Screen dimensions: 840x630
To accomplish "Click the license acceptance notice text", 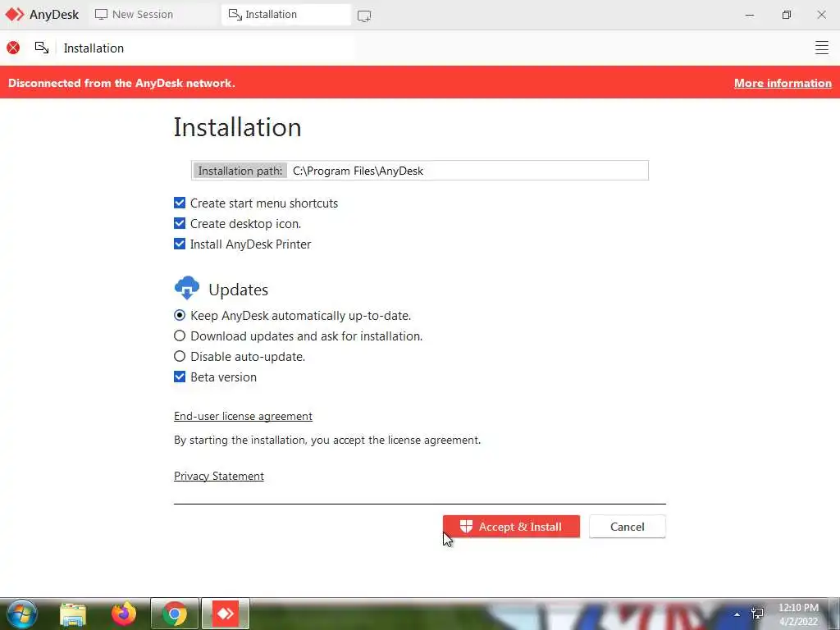I will 327,440.
